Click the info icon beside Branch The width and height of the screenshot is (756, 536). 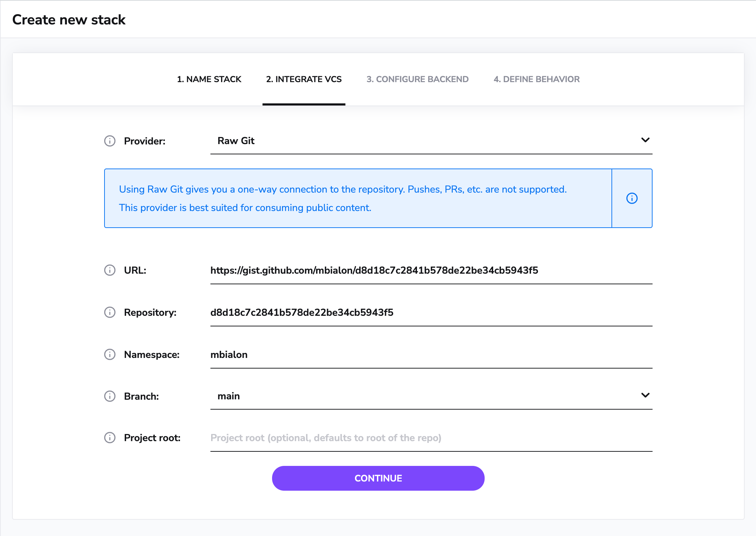[x=110, y=396]
